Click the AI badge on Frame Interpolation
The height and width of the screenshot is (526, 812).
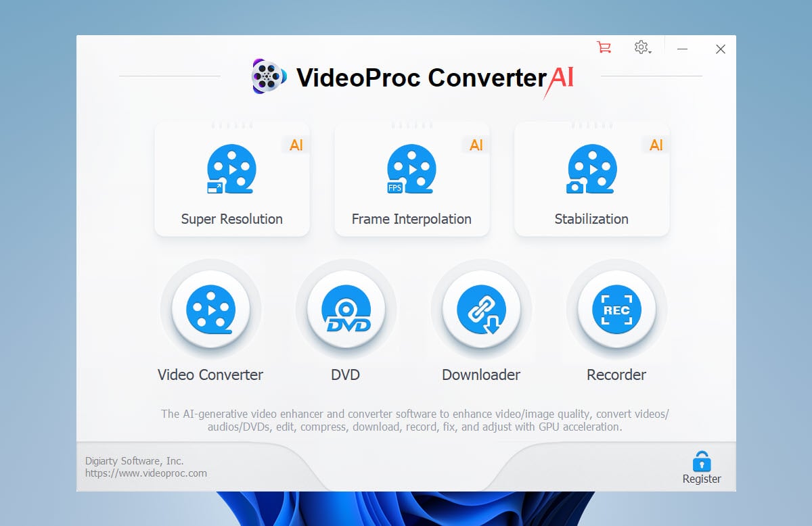(x=476, y=145)
